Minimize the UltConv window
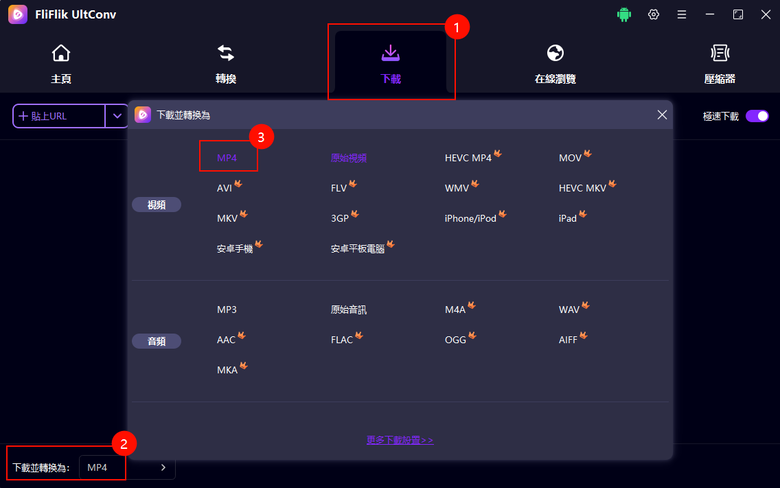The width and height of the screenshot is (780, 488). (x=710, y=14)
